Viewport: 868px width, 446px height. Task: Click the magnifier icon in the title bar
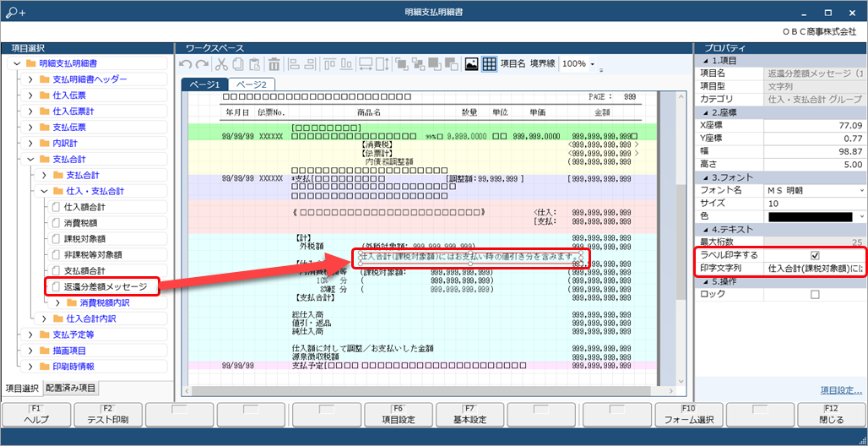pos(15,12)
